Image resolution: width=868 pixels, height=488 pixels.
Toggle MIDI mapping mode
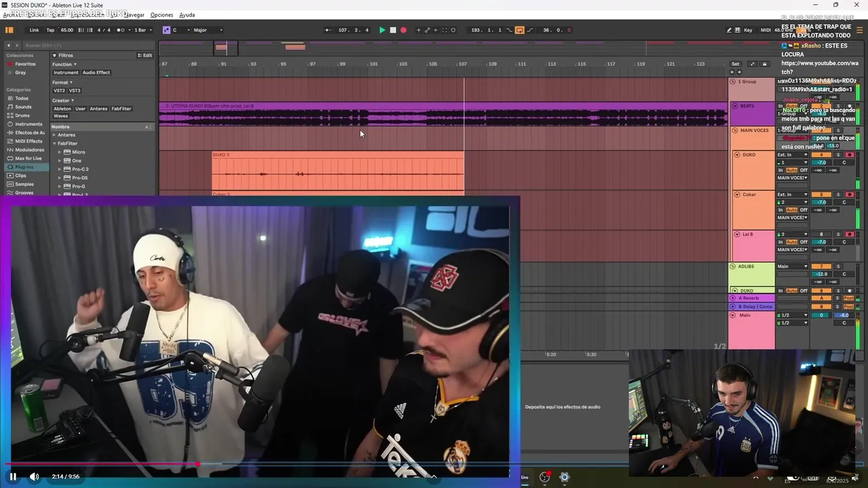766,30
